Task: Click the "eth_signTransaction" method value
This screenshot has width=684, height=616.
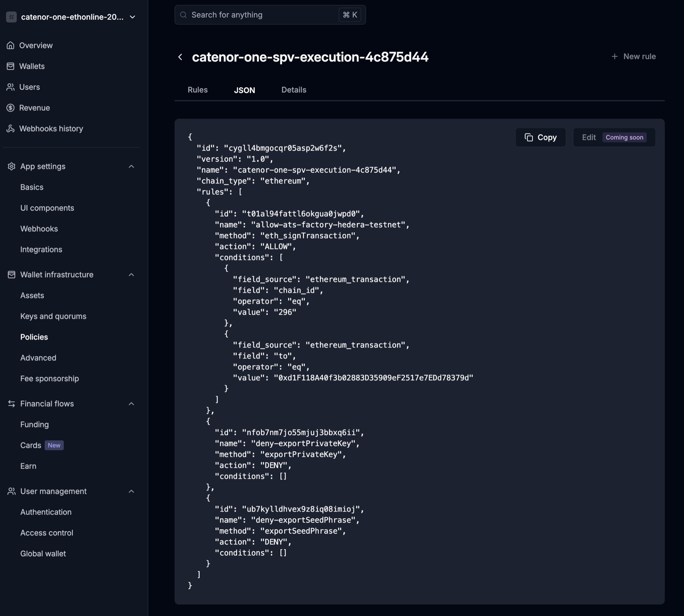Action: click(x=308, y=236)
